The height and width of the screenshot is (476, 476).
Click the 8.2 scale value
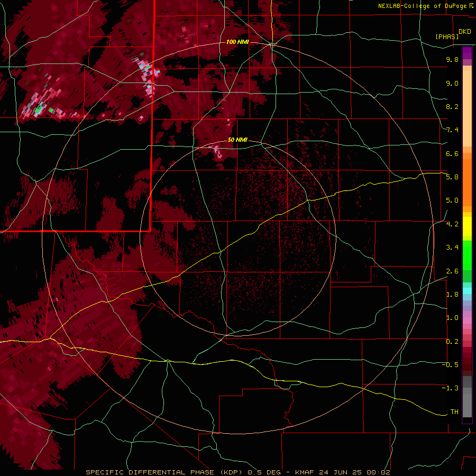tap(452, 106)
